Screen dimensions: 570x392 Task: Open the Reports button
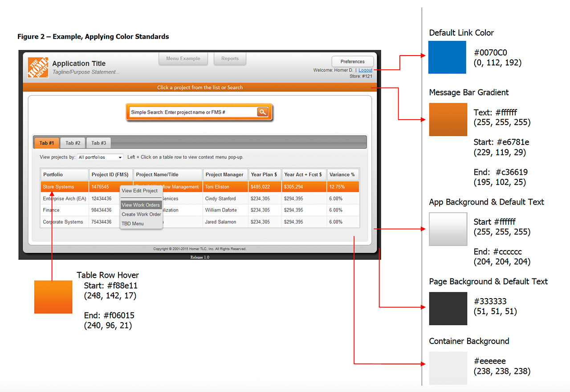230,59
